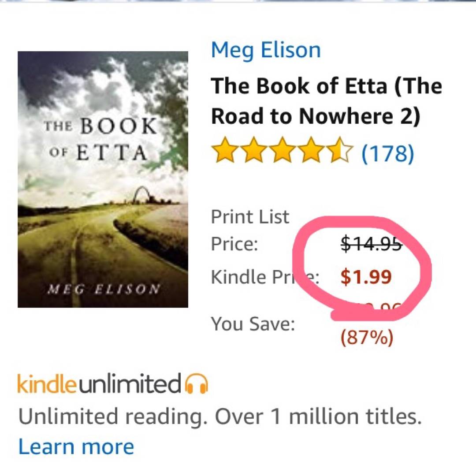
Task: Click the kindleunlimited logo
Action: [100, 383]
